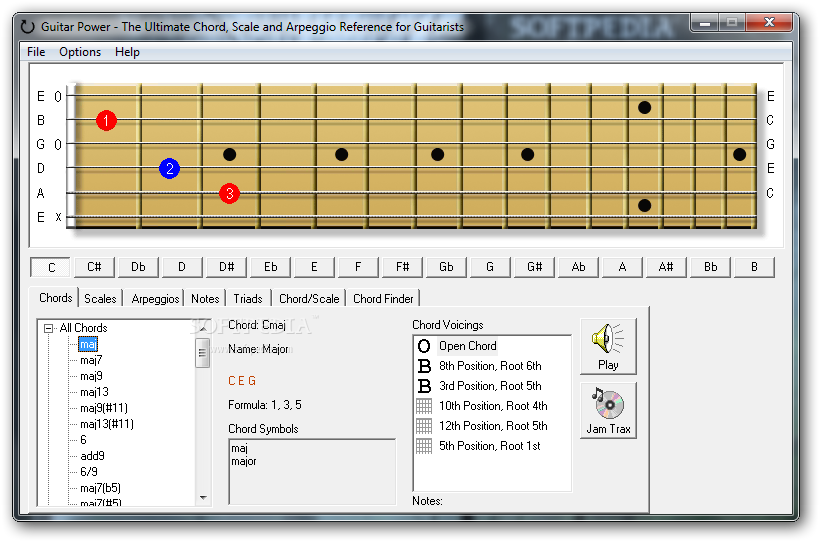
Task: Click the Open Chord circle icon
Action: pyautogui.click(x=424, y=346)
